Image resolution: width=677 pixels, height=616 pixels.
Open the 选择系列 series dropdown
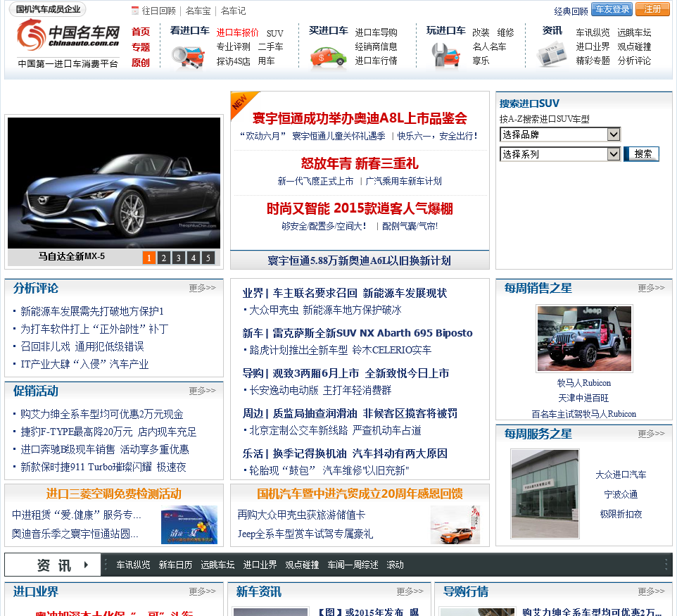pyautogui.click(x=559, y=153)
